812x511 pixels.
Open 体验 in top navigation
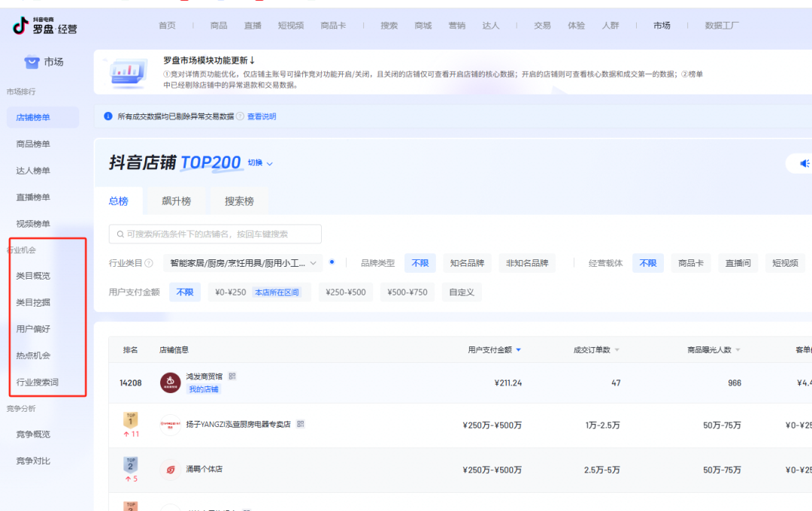[577, 26]
